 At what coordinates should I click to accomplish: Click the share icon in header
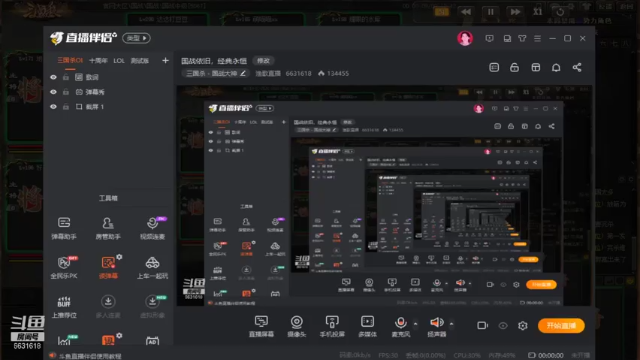tap(577, 67)
